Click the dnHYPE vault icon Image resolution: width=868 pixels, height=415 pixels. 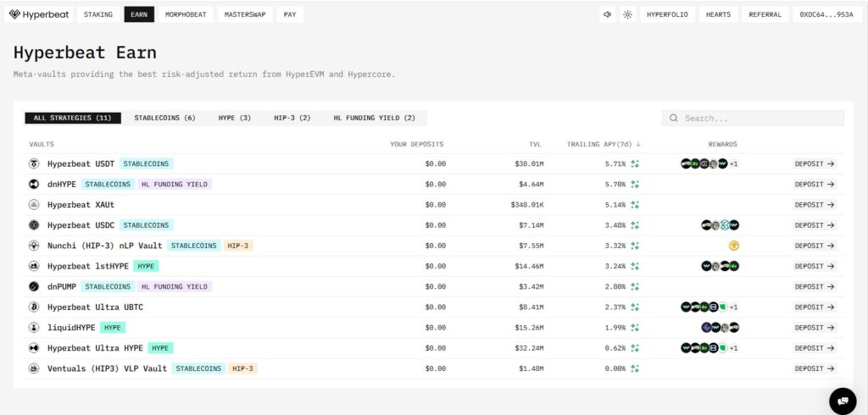coord(35,184)
